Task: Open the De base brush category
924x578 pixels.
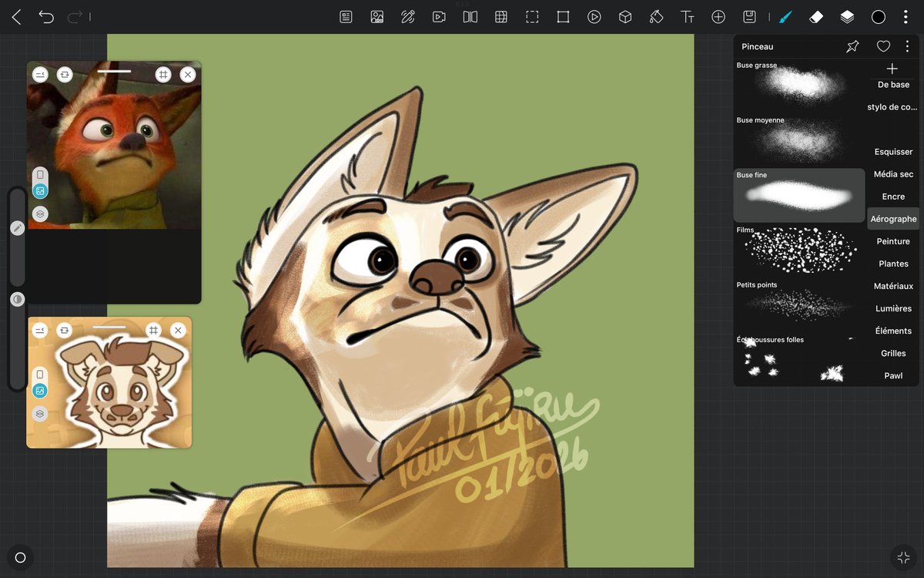Action: (893, 85)
